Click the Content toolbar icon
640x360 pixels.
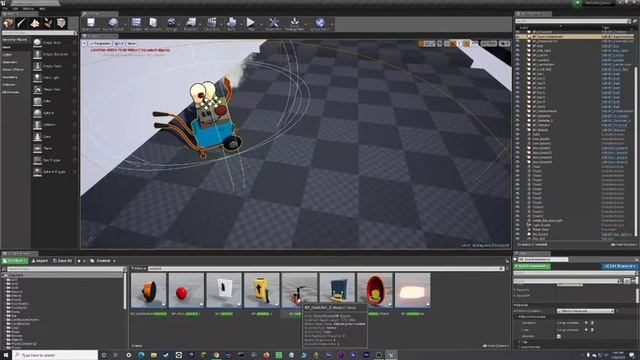(136, 22)
